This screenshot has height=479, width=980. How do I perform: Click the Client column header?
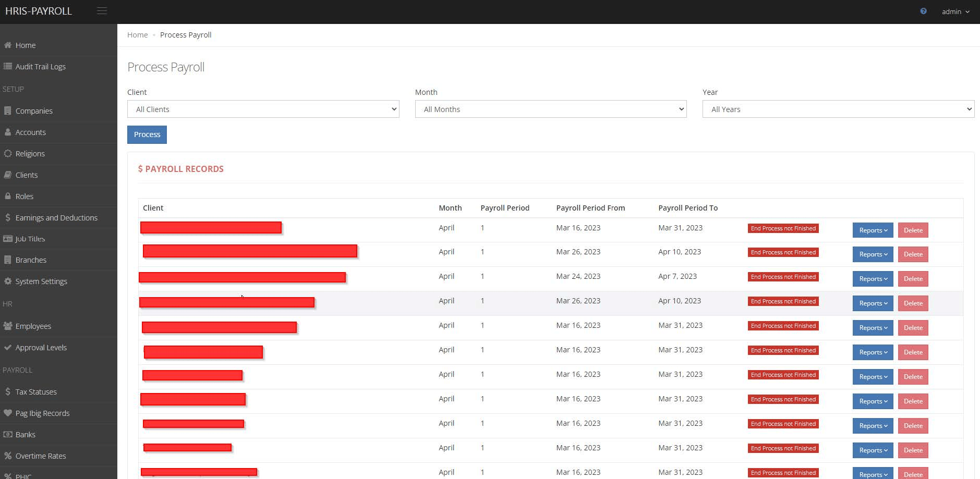pyautogui.click(x=153, y=208)
